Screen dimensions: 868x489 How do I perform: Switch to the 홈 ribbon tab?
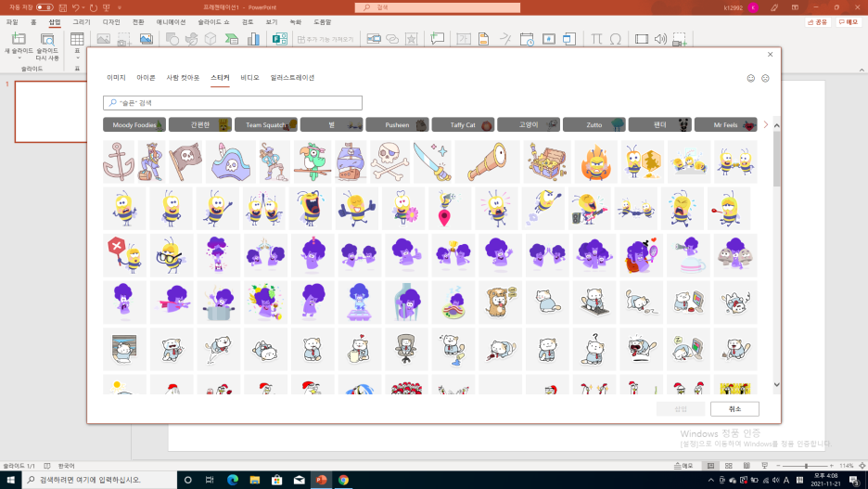[x=33, y=22]
